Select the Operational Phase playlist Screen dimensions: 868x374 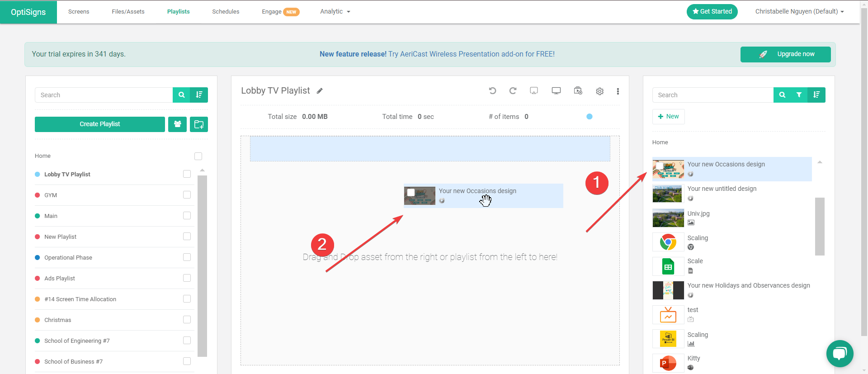(68, 258)
